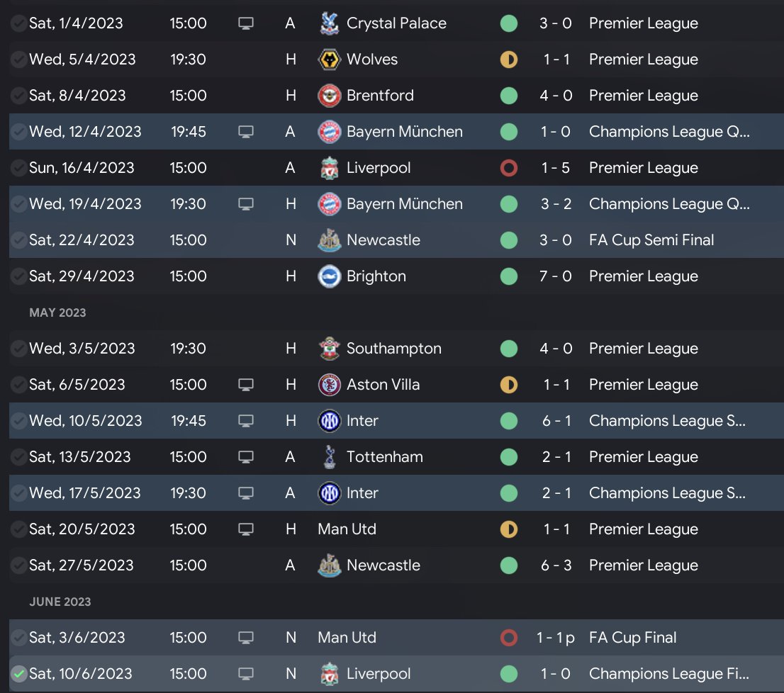
Task: Open the 1 - 5 Liverpool scoreline
Action: [x=556, y=168]
